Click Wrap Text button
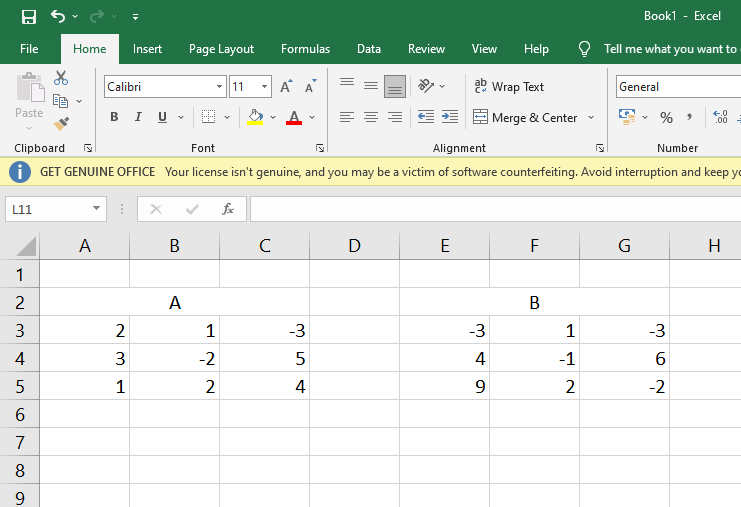The height and width of the screenshot is (507, 741). [x=509, y=86]
